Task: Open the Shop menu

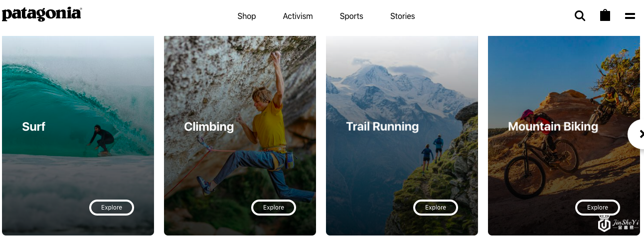Action: tap(246, 16)
